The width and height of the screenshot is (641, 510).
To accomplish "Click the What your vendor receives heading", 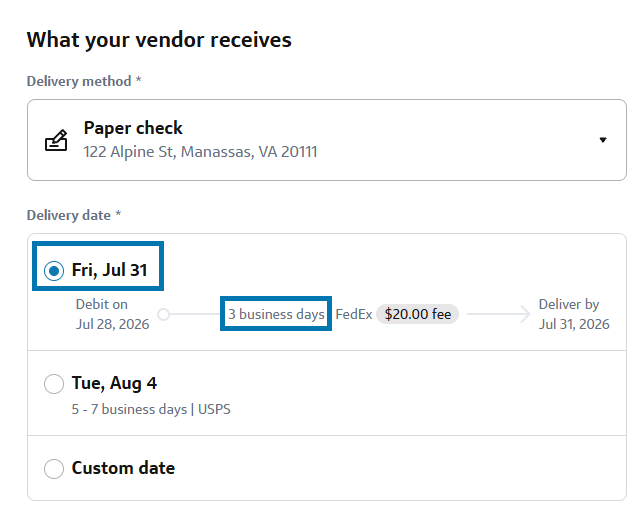I will pos(159,40).
